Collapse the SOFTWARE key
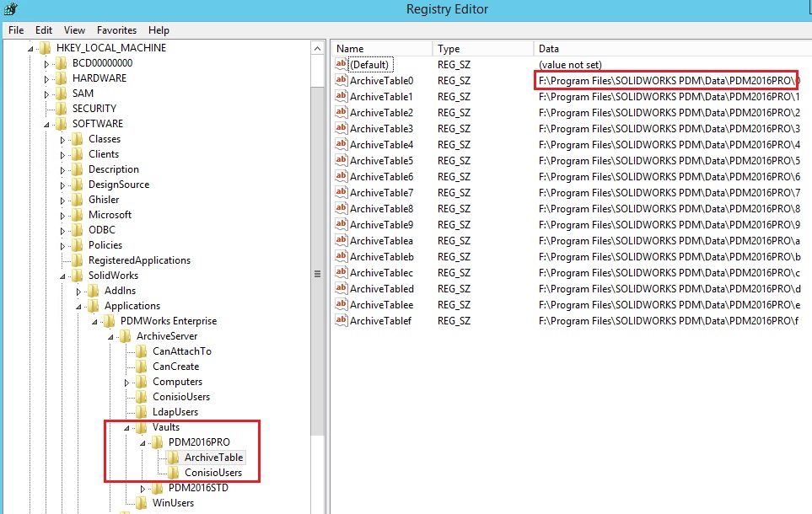The width and height of the screenshot is (812, 514). click(x=46, y=125)
